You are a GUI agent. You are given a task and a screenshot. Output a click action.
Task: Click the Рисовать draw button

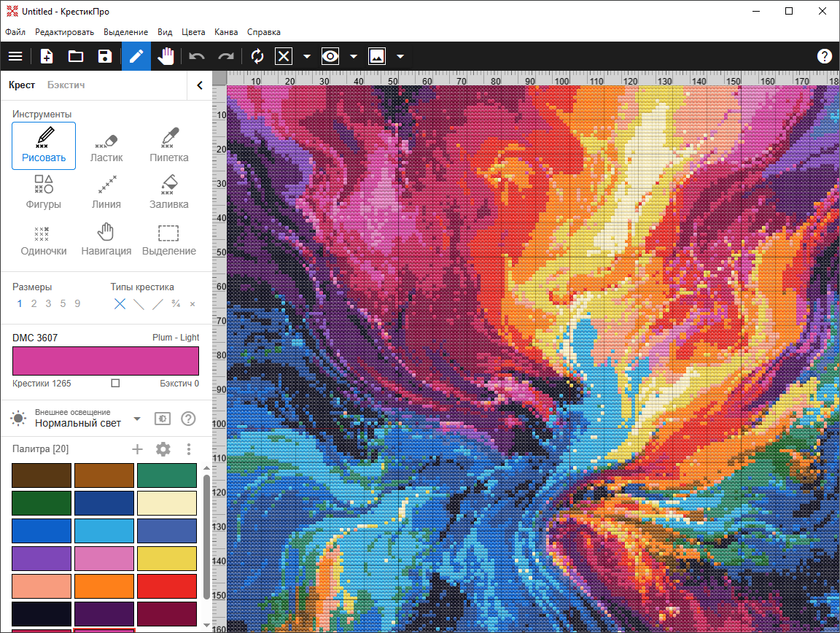(44, 146)
